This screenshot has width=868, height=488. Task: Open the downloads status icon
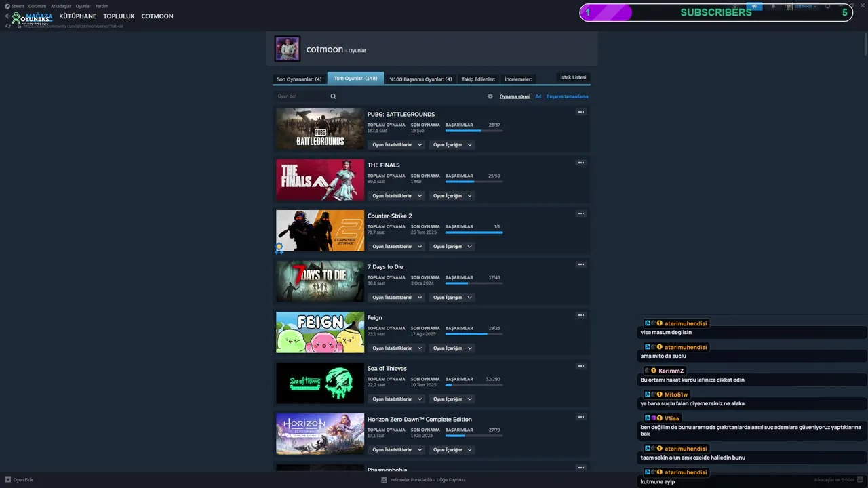coord(384,479)
